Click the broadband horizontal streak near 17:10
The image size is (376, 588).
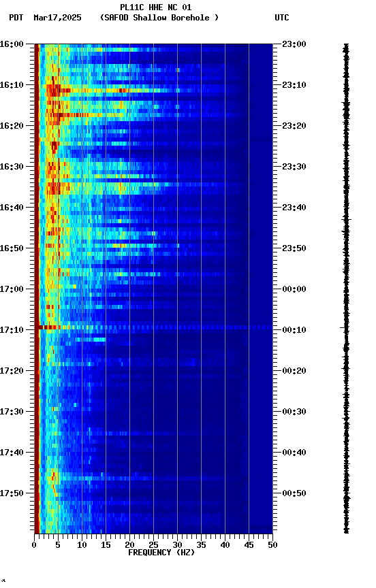pos(153,328)
